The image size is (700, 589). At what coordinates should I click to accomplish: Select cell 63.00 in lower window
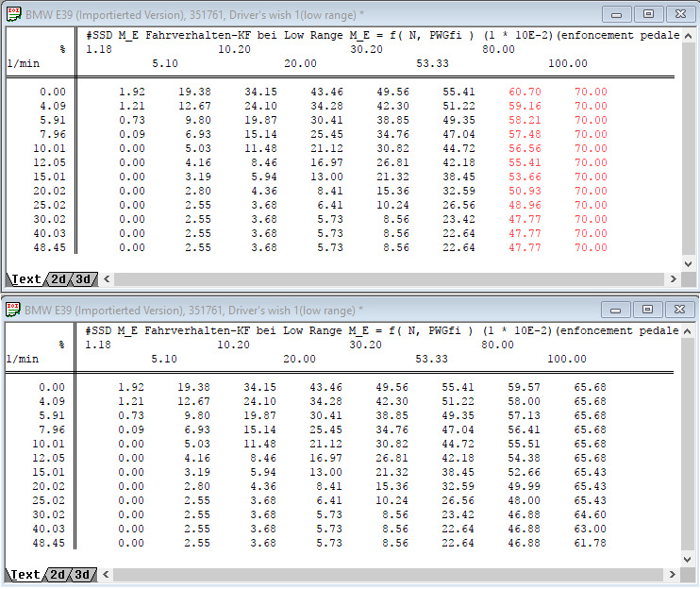590,529
